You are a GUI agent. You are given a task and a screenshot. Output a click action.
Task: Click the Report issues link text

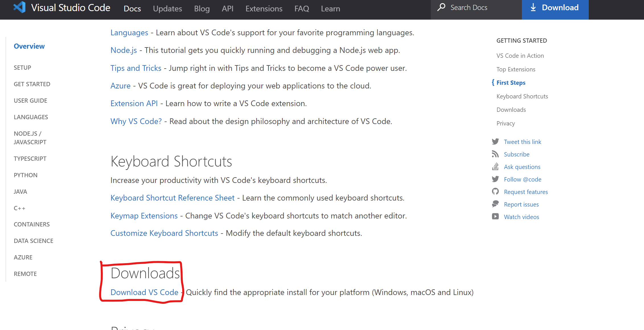(521, 205)
